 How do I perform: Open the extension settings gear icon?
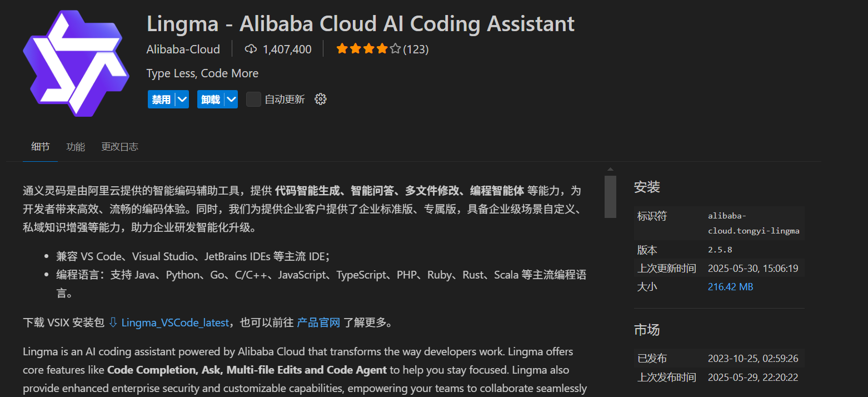click(x=321, y=100)
